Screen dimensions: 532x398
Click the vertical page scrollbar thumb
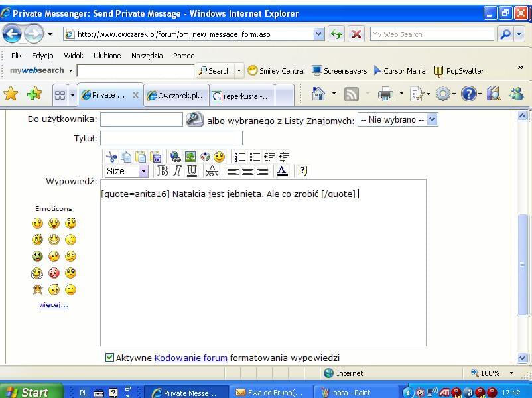coord(522,265)
